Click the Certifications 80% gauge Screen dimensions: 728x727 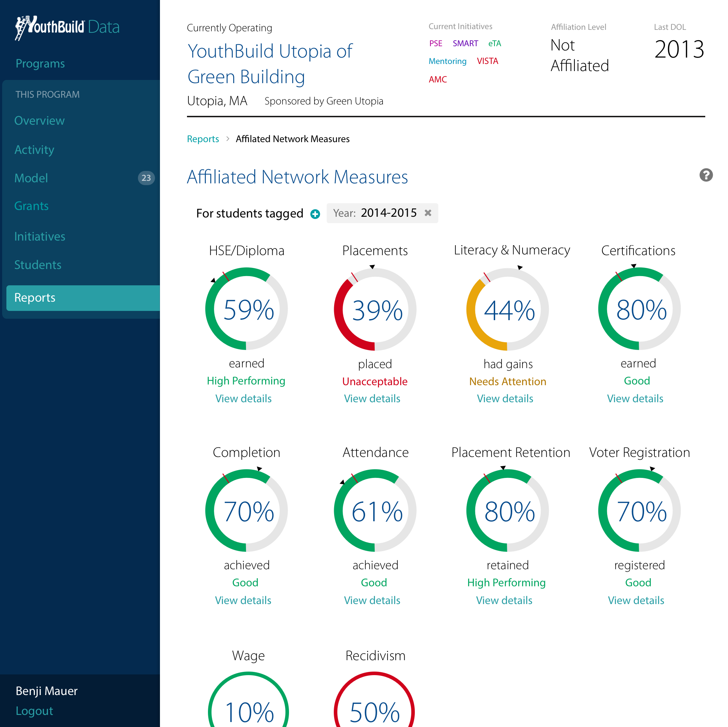point(639,309)
